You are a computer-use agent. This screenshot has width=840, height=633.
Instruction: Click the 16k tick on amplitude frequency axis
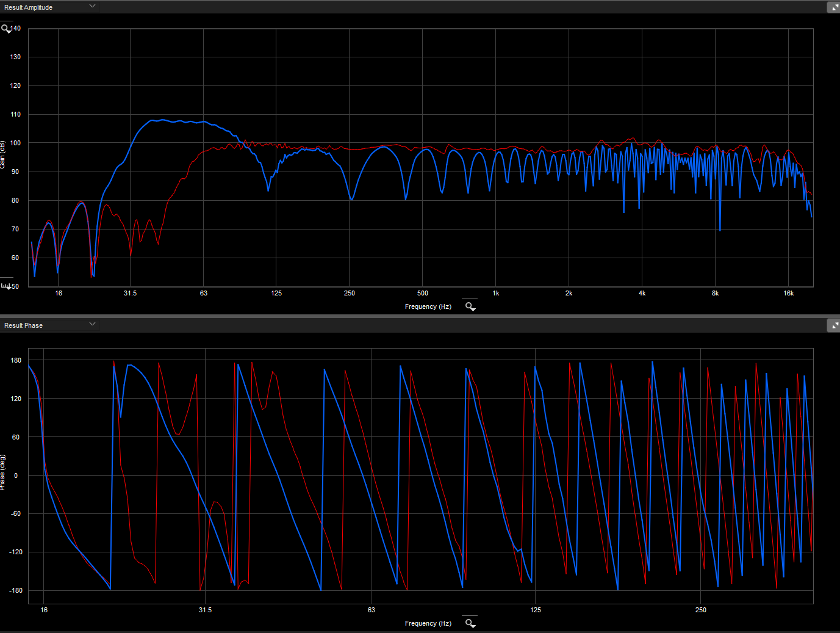788,294
